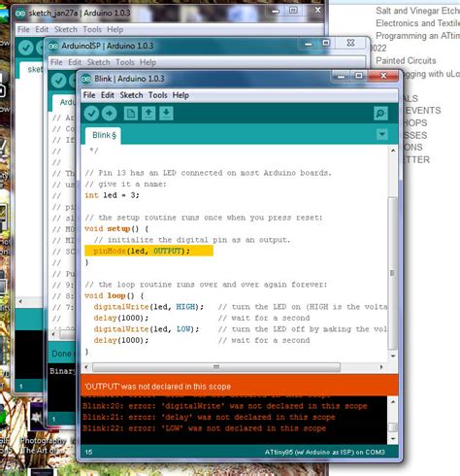The image size is (460, 476).
Task: Click code editor scroll-right arrow
Action: pyautogui.click(x=381, y=367)
